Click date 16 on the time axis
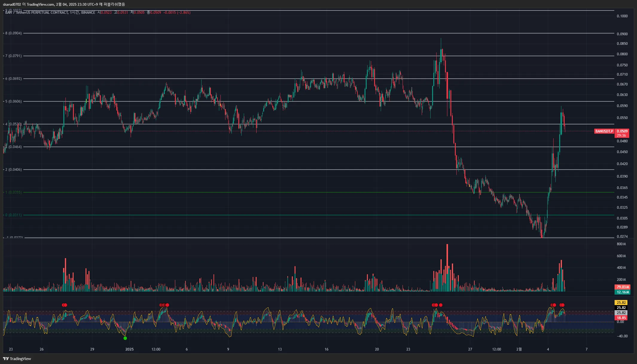This screenshot has width=637, height=364. tap(327, 349)
